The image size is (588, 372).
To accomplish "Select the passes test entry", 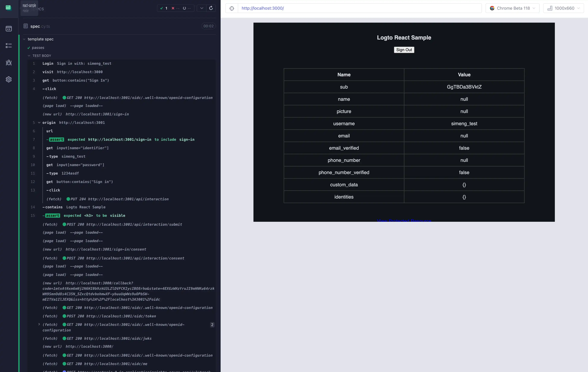I will (x=38, y=48).
